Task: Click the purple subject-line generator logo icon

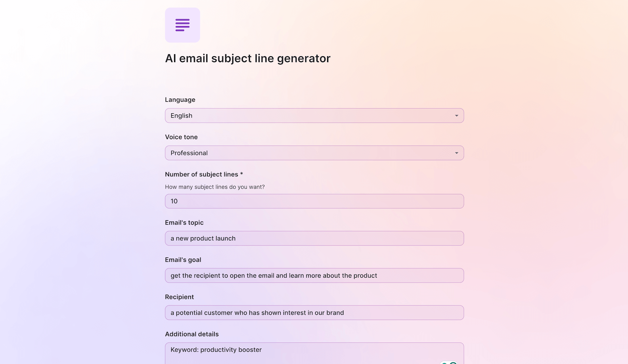Action: (x=182, y=25)
